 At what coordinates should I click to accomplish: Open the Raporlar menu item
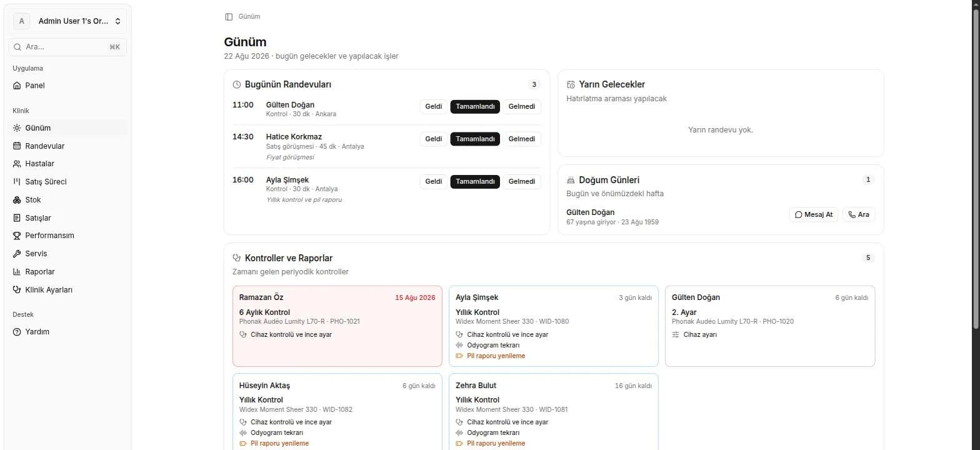67,272
